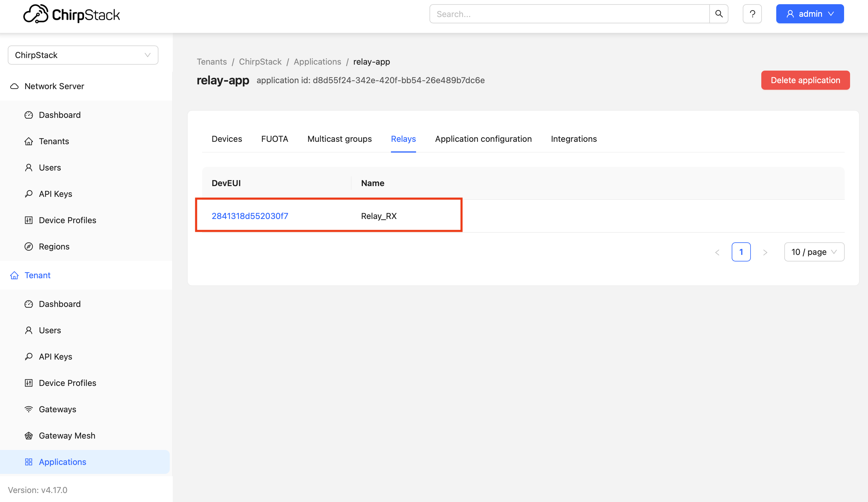Change the 10 / page size dropdown
This screenshot has width=868, height=502.
814,252
